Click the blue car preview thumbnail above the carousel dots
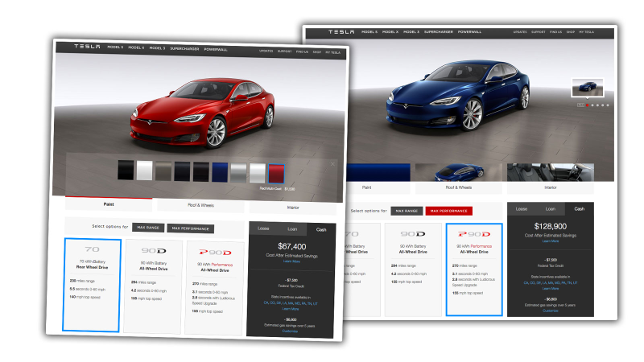The width and height of the screenshot is (644, 362). coord(588,87)
